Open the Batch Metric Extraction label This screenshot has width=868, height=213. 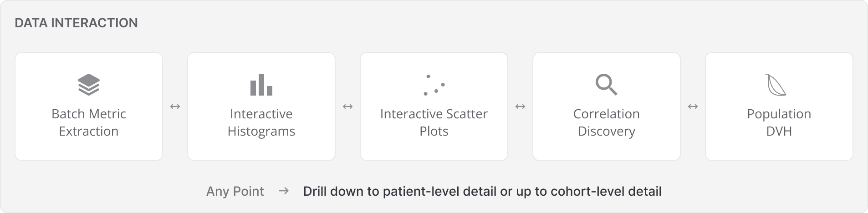[89, 122]
